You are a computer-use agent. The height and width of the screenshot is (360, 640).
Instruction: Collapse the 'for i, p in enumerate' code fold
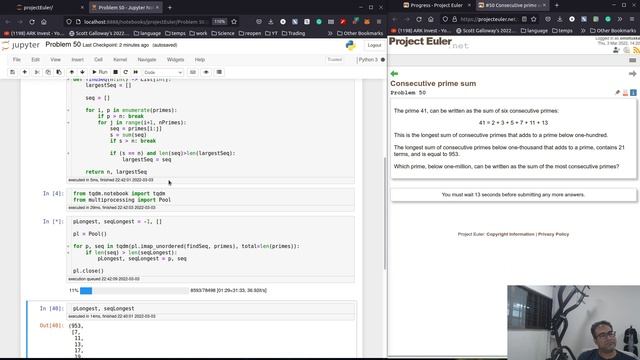click(x=68, y=110)
